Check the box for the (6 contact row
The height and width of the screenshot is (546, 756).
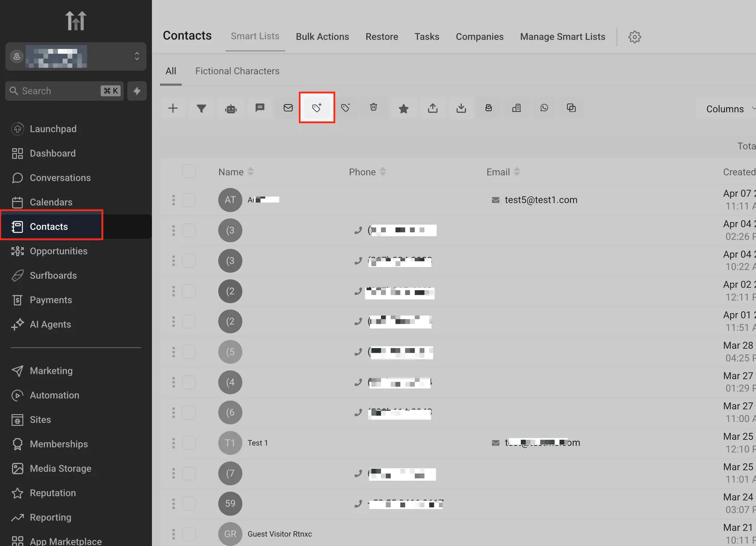pos(189,412)
